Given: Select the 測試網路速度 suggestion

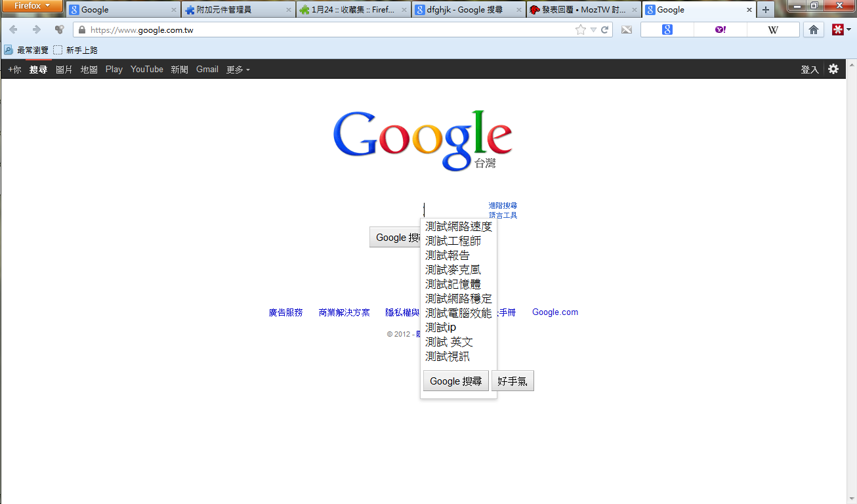Looking at the screenshot, I should click(458, 226).
